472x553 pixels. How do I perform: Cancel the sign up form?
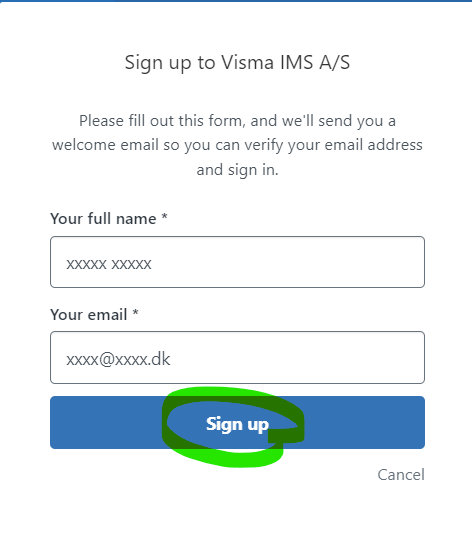[401, 475]
